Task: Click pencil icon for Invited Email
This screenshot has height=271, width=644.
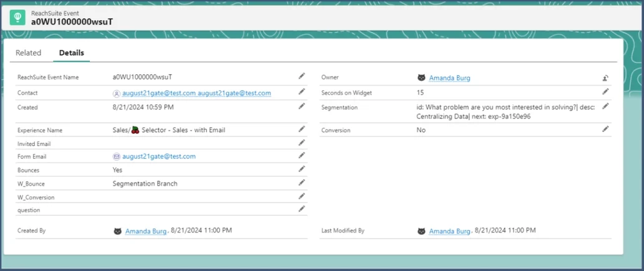Action: point(302,143)
